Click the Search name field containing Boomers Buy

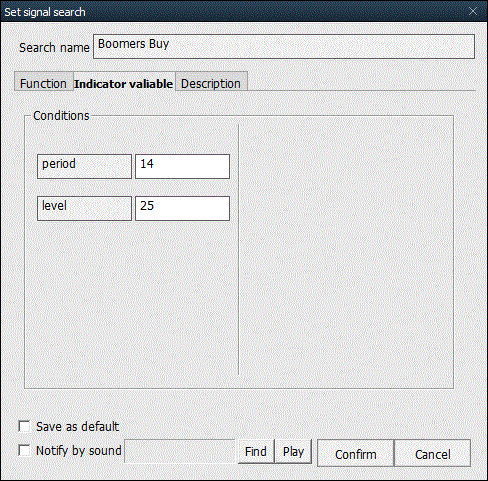(x=284, y=46)
